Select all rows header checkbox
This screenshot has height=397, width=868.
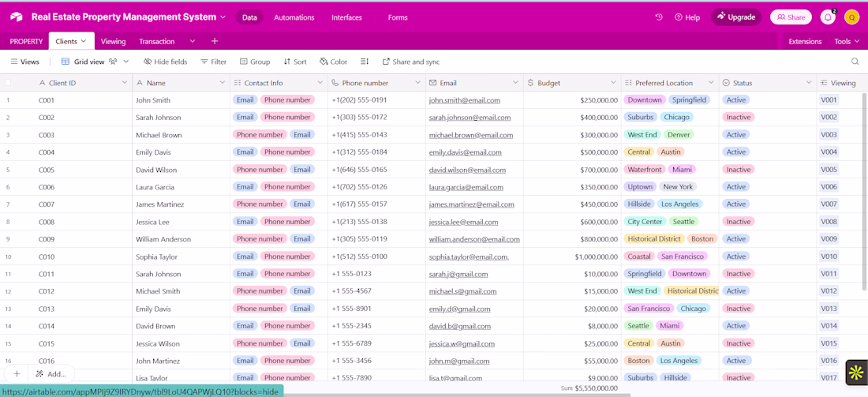(8, 83)
